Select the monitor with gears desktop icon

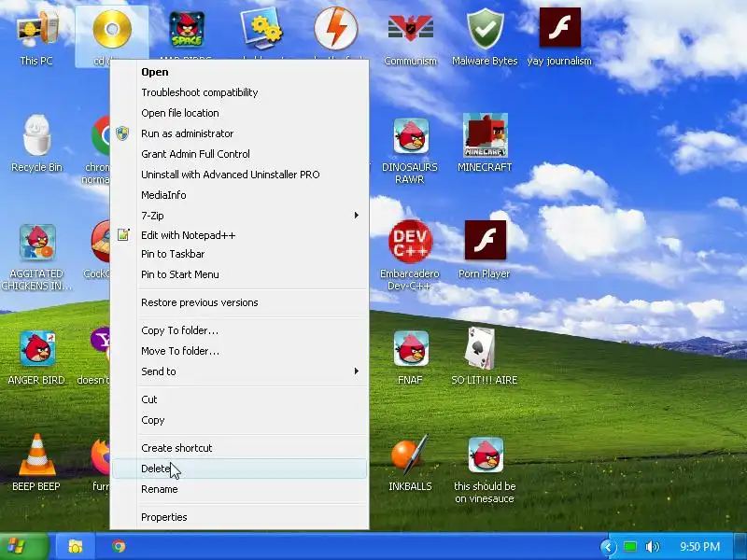[x=261, y=30]
